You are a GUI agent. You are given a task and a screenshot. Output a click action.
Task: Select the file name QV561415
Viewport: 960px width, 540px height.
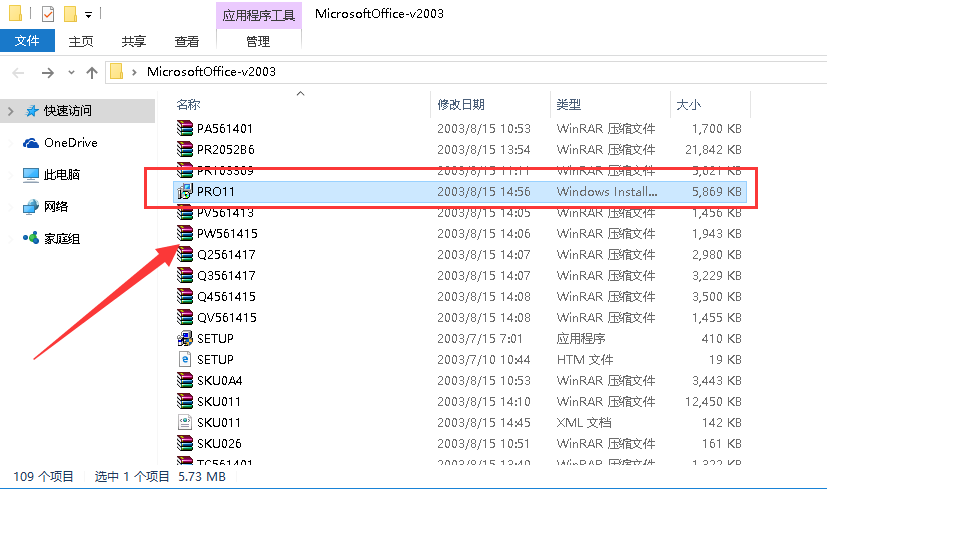(227, 318)
